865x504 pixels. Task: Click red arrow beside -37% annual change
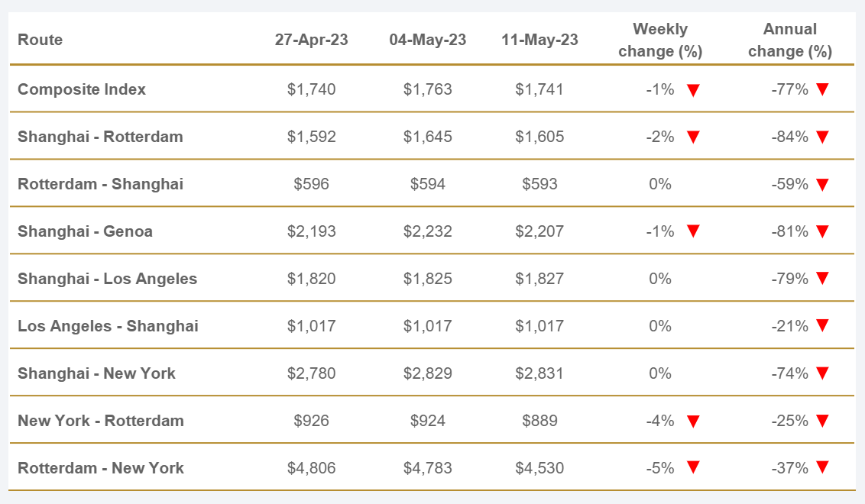tap(822, 469)
